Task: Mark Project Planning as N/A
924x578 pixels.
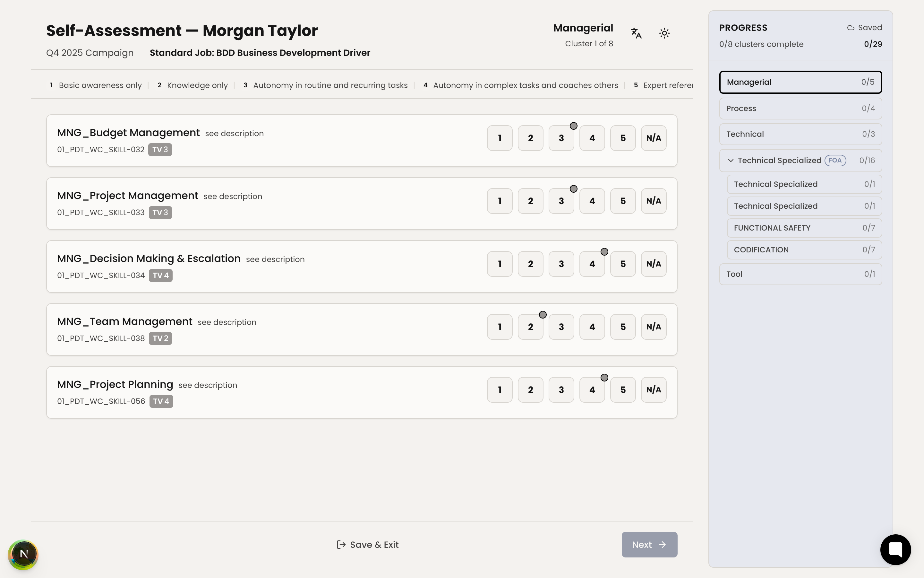Action: coord(654,390)
